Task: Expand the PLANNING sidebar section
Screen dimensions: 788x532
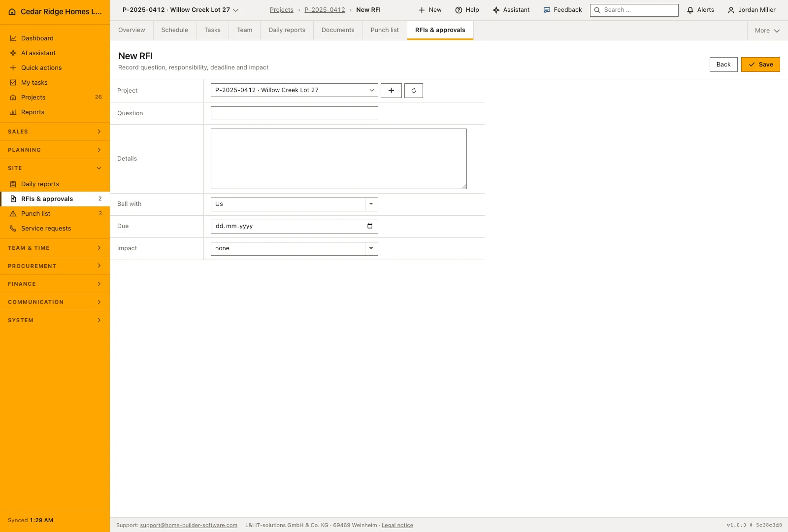Action: (55, 150)
